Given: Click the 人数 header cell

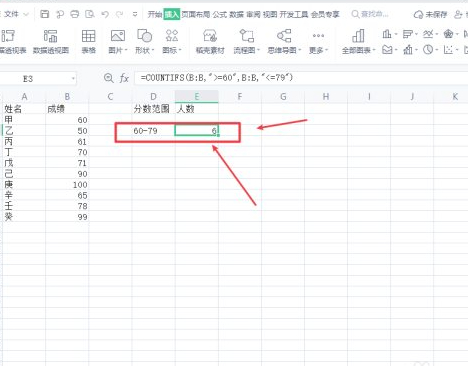Looking at the screenshot, I should click(197, 109).
